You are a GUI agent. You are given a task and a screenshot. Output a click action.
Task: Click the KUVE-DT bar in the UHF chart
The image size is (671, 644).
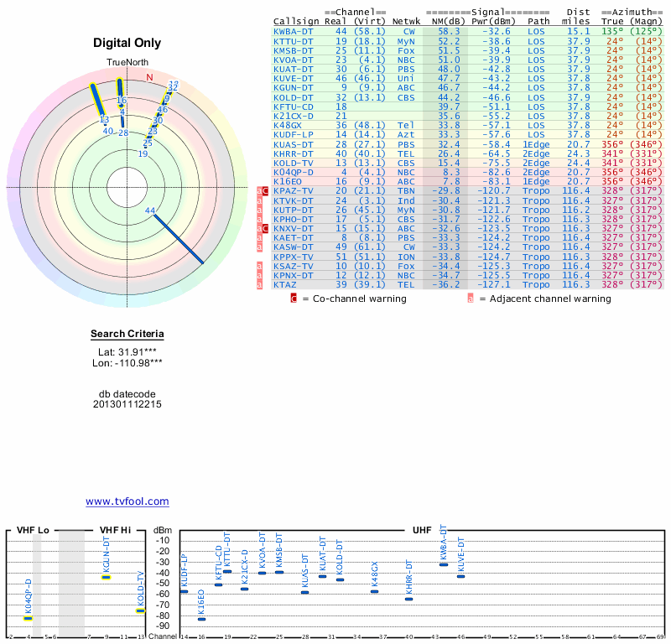(460, 576)
